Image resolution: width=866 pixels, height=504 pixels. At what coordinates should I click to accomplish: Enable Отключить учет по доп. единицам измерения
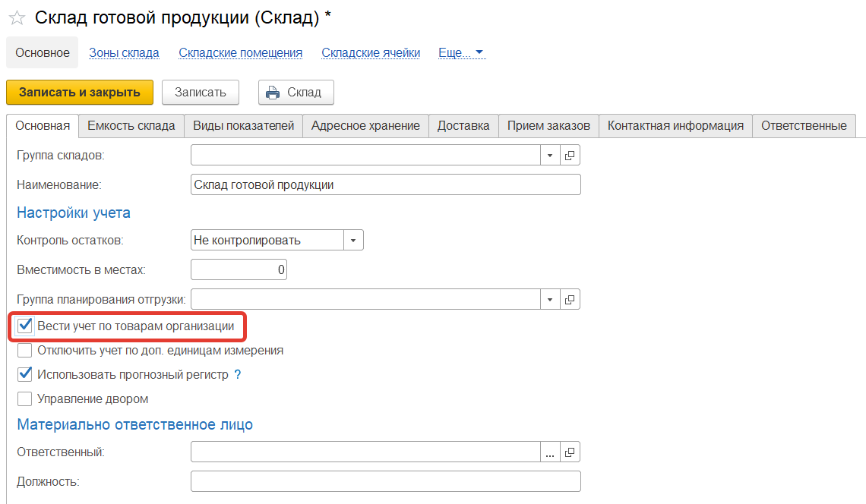pos(25,351)
